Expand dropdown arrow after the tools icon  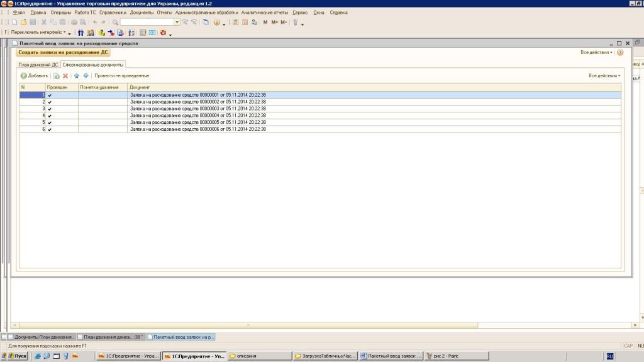tap(303, 25)
